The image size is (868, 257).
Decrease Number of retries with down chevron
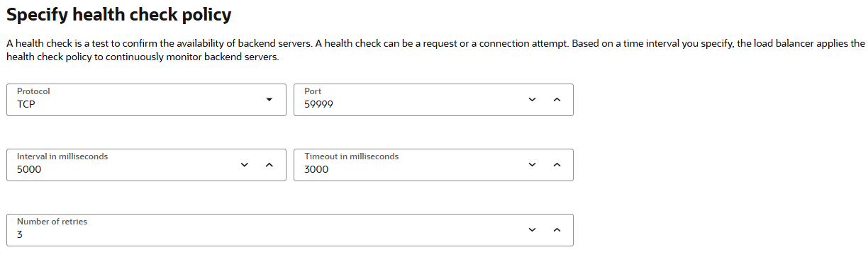point(532,230)
